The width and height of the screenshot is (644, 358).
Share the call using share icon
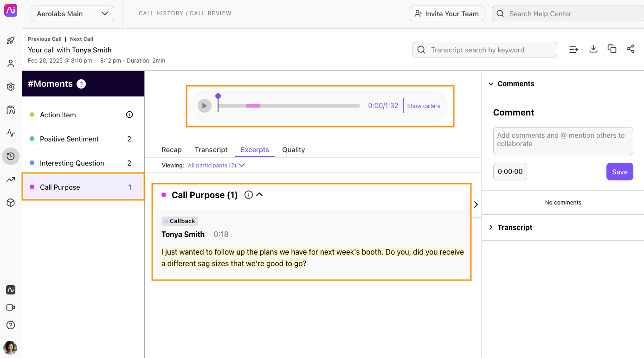point(631,49)
